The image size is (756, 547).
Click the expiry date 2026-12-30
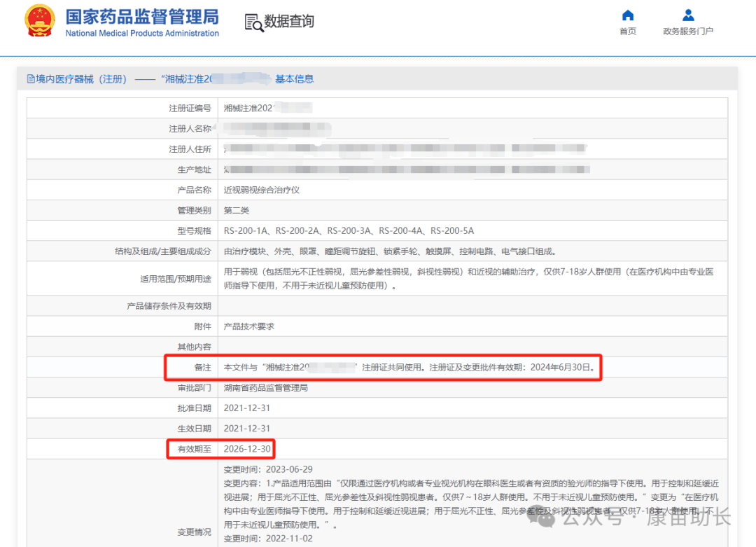tap(247, 449)
